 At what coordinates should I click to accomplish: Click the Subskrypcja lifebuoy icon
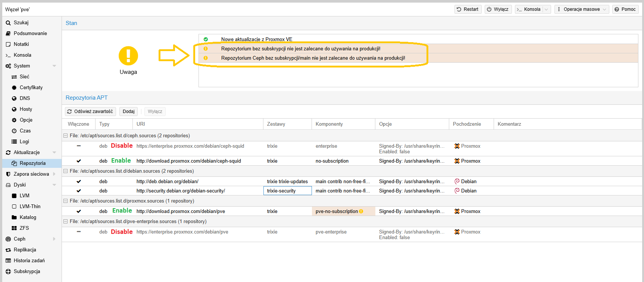point(8,272)
